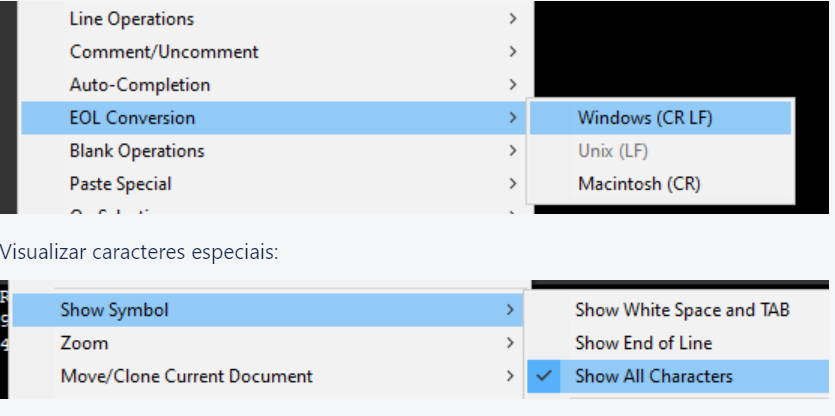This screenshot has width=835, height=416.
Task: Expand the arrow beside Auto-Completion
Action: tap(513, 85)
